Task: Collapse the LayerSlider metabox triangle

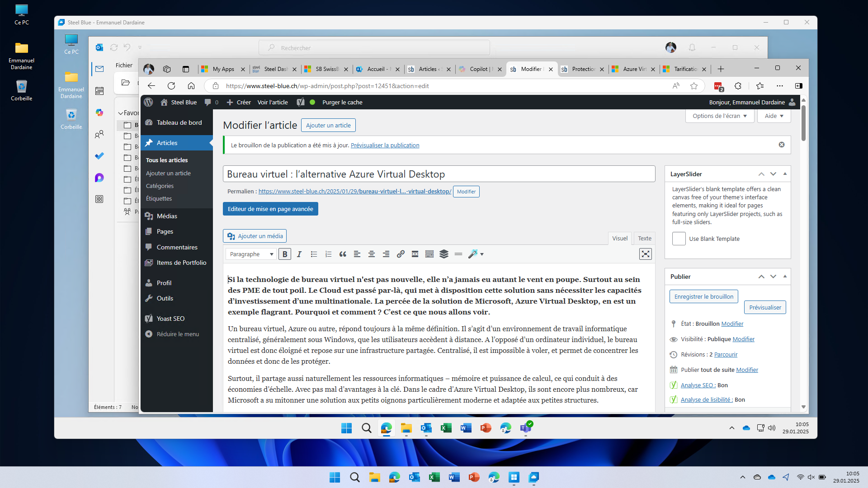Action: point(785,174)
